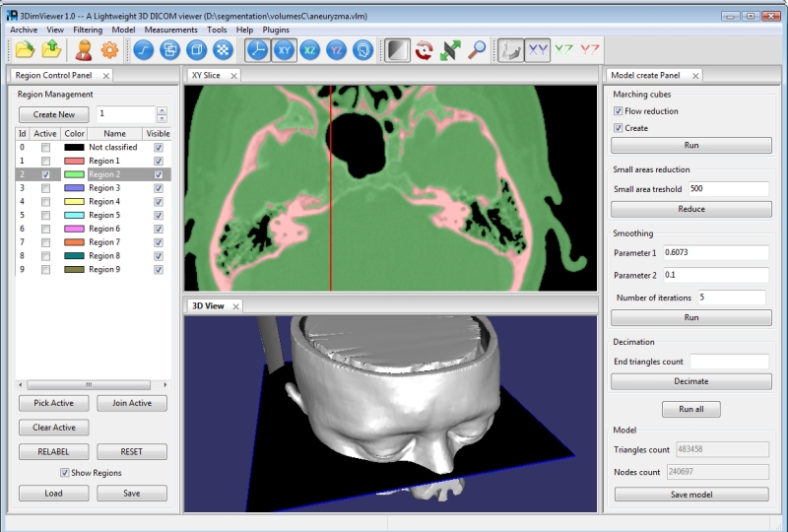Switch to the 3D View tab

pyautogui.click(x=208, y=305)
